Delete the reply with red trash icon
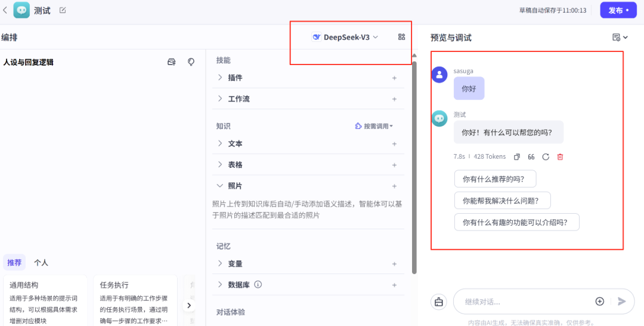Screen dimensions: 644x326 coord(560,156)
